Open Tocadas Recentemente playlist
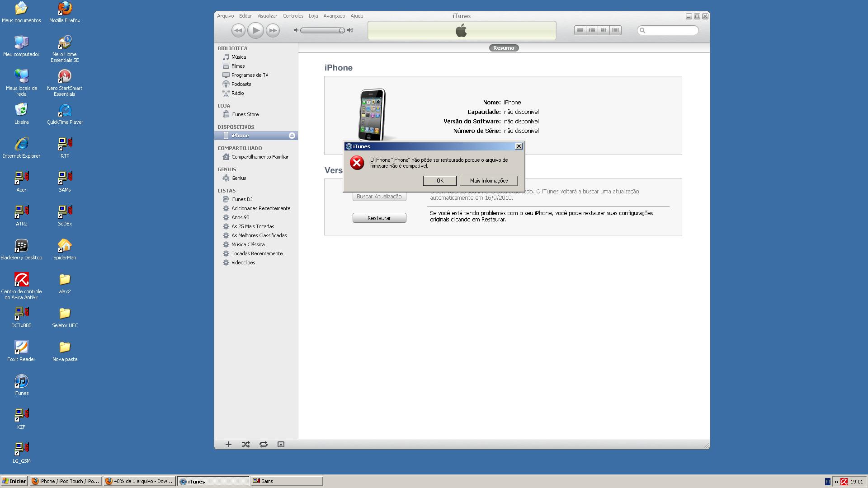The width and height of the screenshot is (868, 488). [256, 253]
